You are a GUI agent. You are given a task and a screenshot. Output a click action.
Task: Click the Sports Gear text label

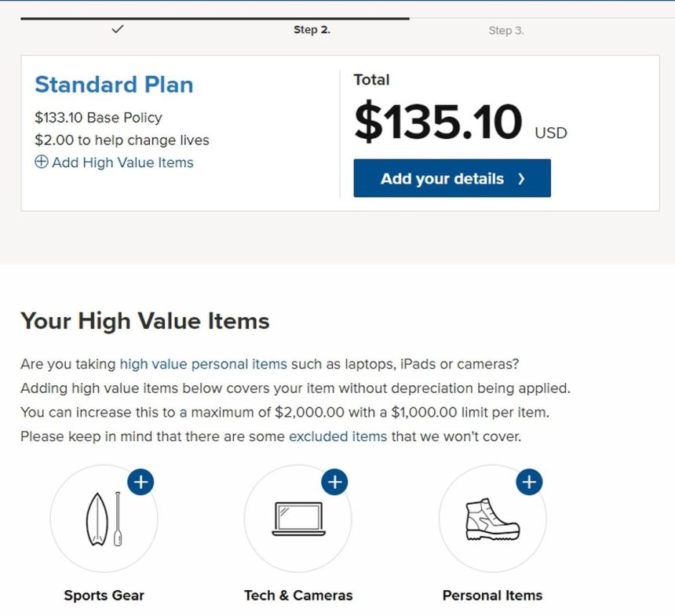click(x=104, y=595)
